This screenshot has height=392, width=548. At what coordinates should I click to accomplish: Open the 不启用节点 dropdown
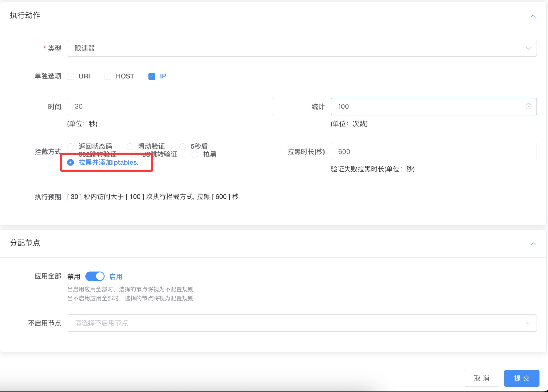click(x=302, y=323)
